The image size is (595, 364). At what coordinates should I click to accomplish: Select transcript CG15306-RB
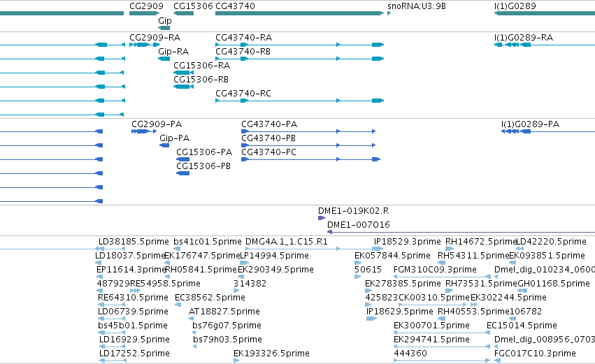201,80
